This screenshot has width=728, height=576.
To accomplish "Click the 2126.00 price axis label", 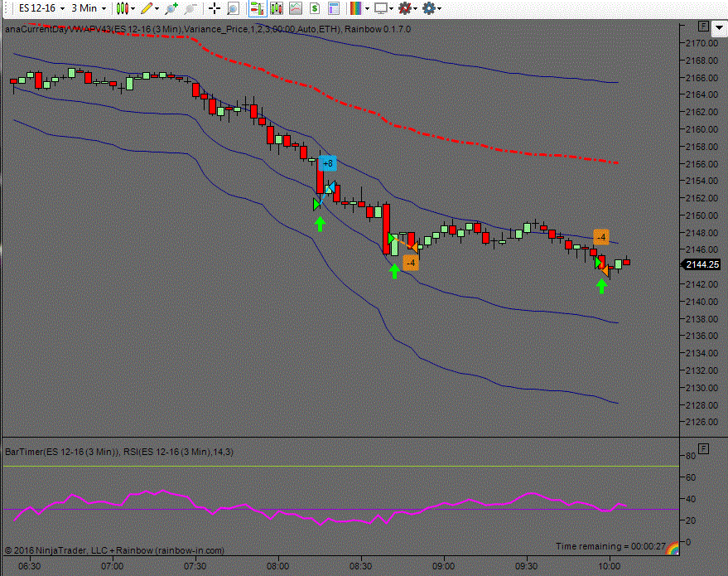I will pyautogui.click(x=701, y=422).
